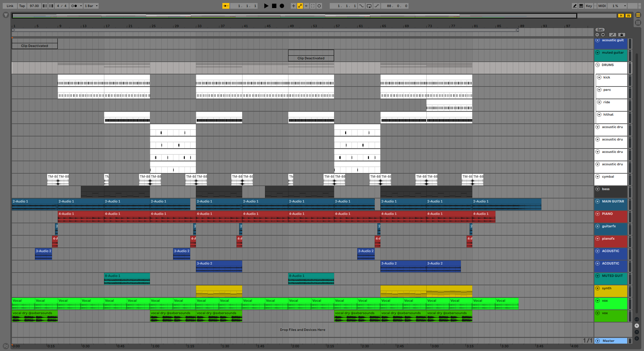The width and height of the screenshot is (644, 351).
Task: Toggle the Metronome
Action: click(x=74, y=6)
